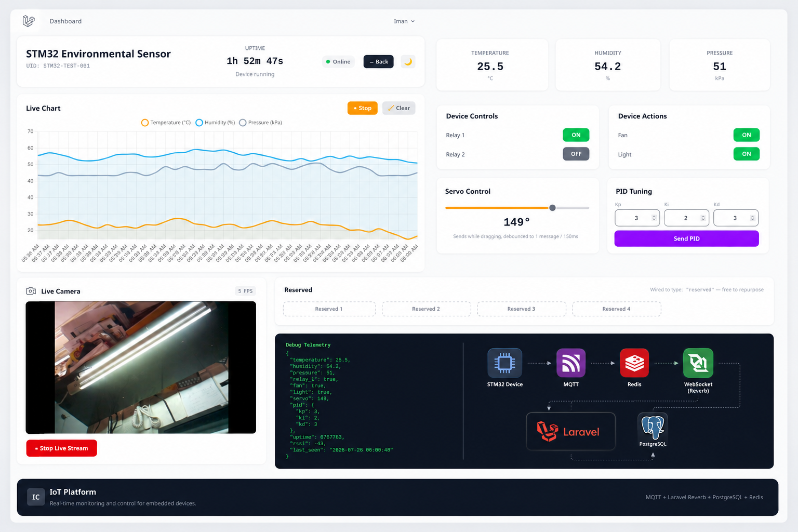
Task: Click the "last_seen" line in telemetry
Action: coord(341,450)
